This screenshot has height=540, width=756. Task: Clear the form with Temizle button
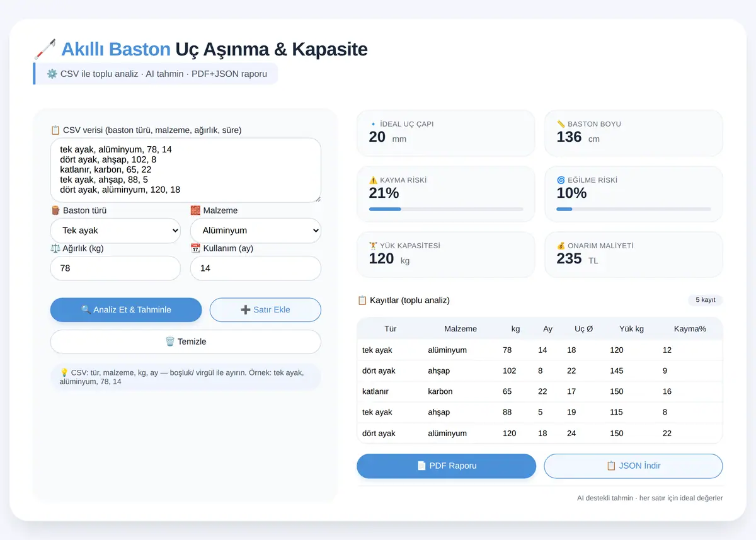coord(186,342)
